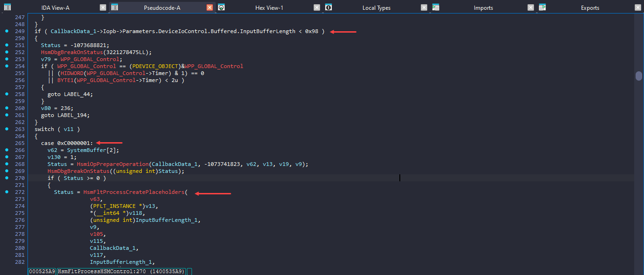The height and width of the screenshot is (275, 644).
Task: Click the Imports tab icon
Action: point(436,7)
